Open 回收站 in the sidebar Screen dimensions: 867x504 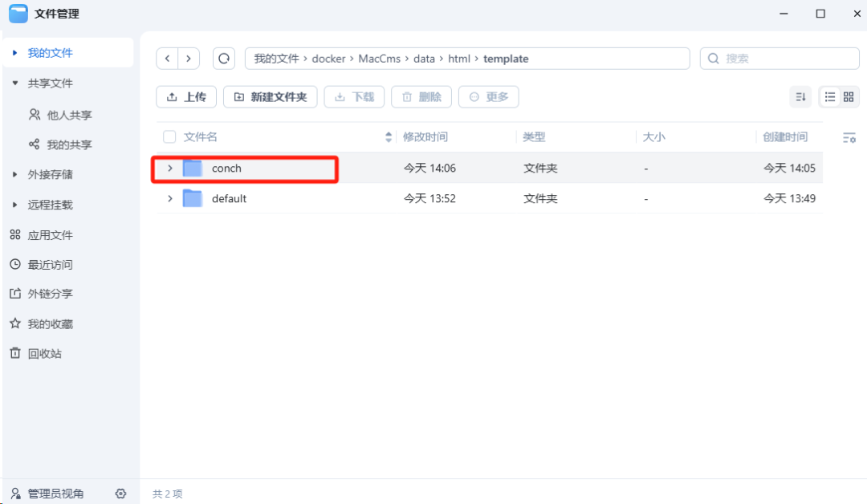[x=44, y=354]
